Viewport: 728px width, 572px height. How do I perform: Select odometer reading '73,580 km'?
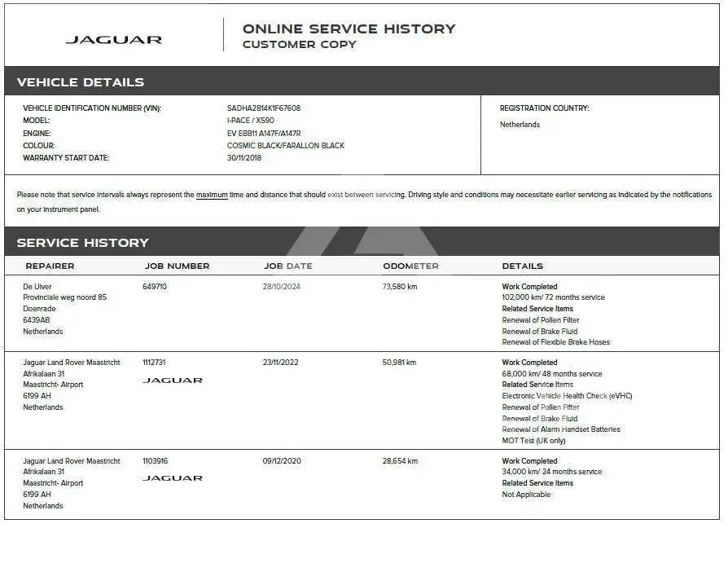[x=400, y=287]
